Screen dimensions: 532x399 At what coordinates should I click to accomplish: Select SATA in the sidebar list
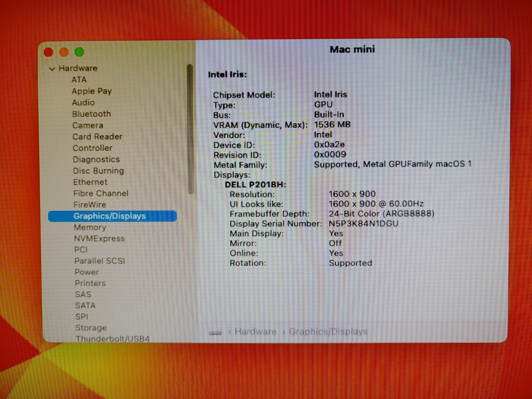(85, 306)
